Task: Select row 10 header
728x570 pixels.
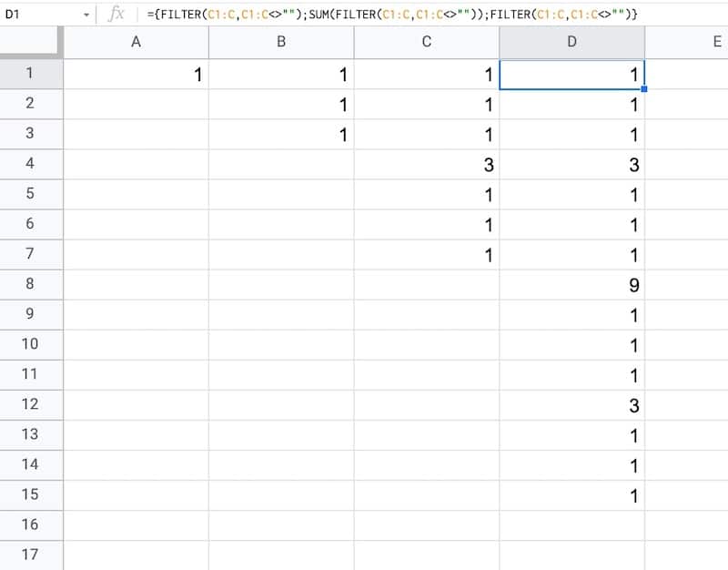Action: tap(31, 345)
